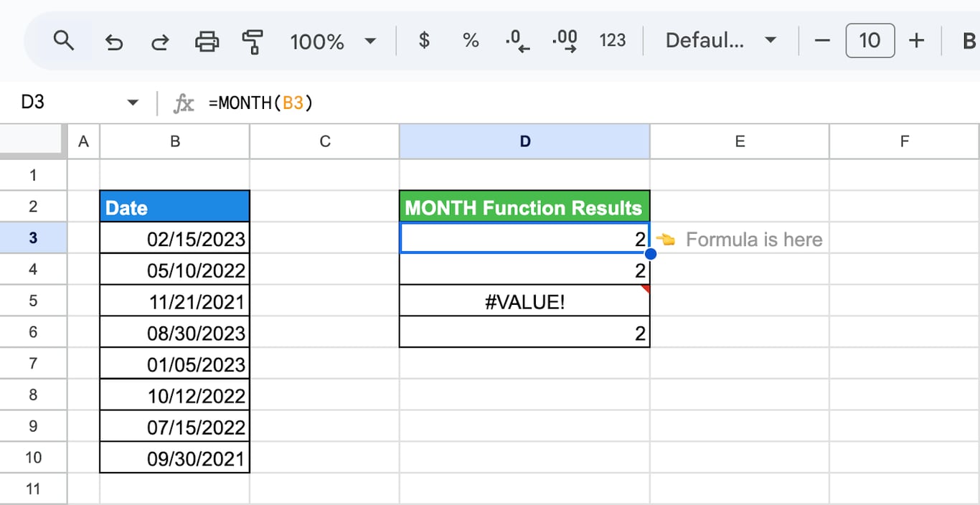
Task: Format as currency with dollar icon
Action: [x=424, y=41]
